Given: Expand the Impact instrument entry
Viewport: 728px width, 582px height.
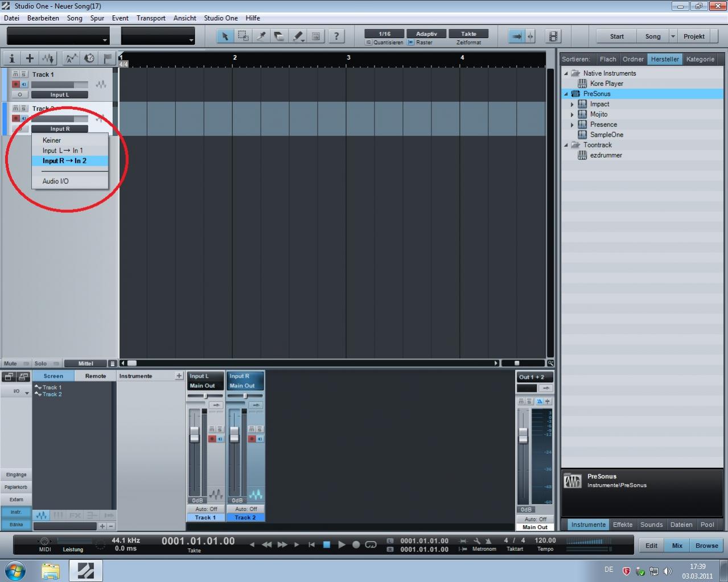Looking at the screenshot, I should pos(572,104).
